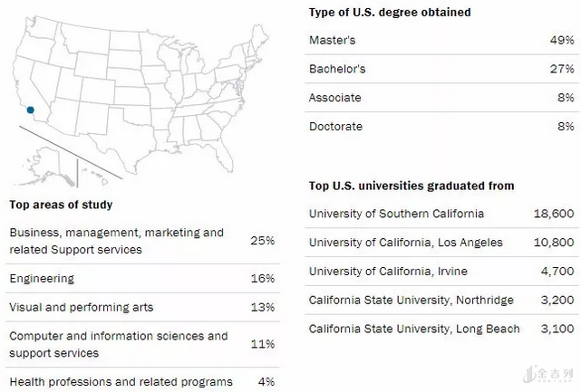581x392 pixels.
Task: Open University of Southern California entry
Action: coord(396,214)
